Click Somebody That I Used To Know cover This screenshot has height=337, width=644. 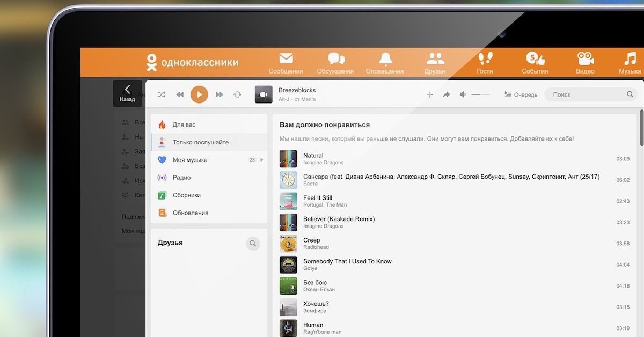288,265
